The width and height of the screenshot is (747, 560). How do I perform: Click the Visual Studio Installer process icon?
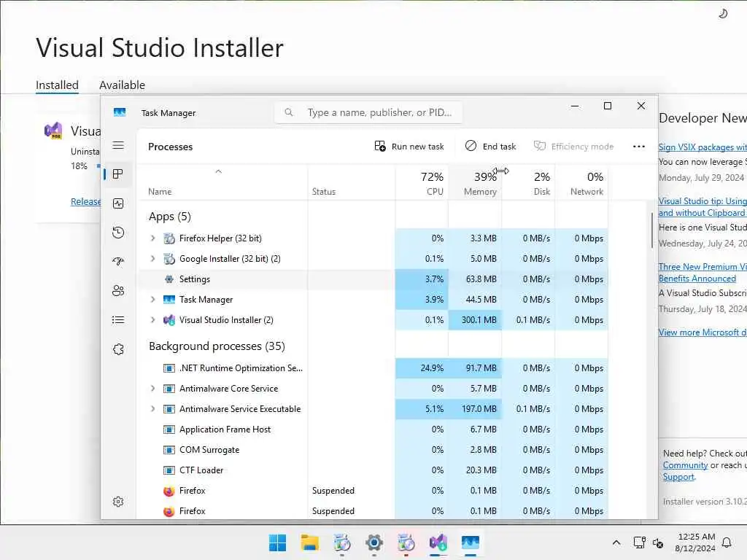point(169,320)
